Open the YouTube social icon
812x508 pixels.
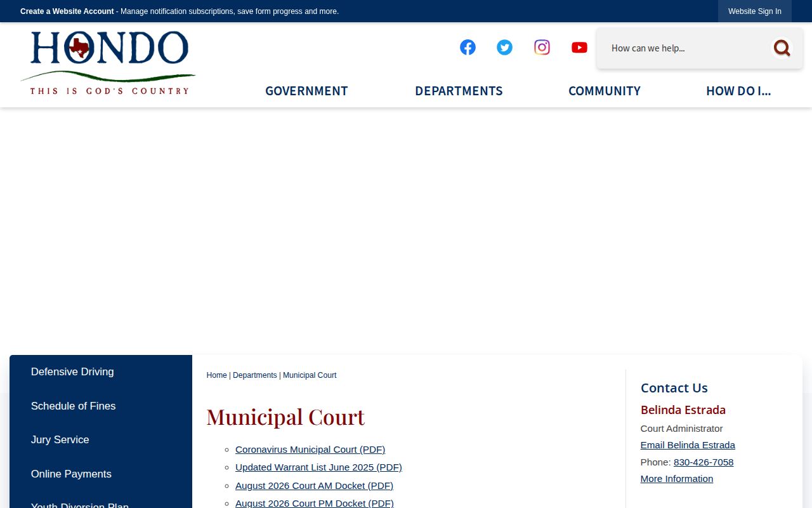pos(579,48)
